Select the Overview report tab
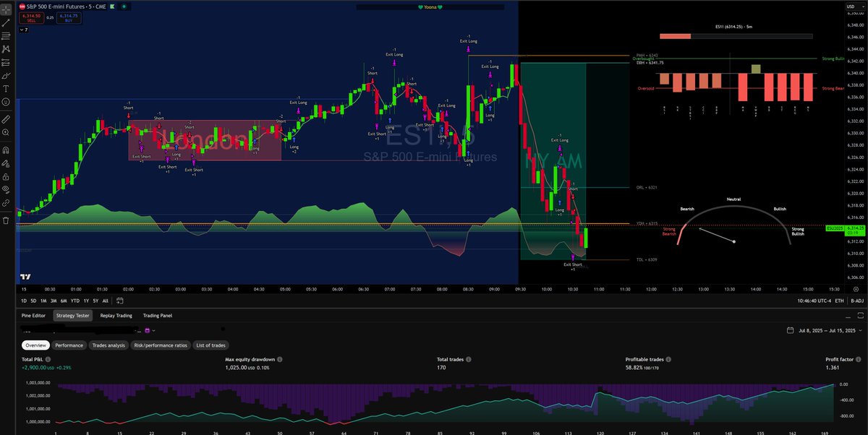 35,345
